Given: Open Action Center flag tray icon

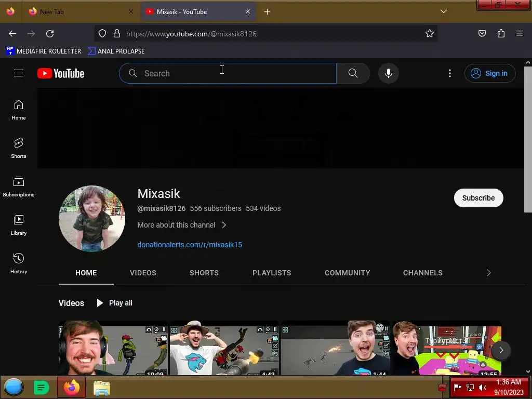Looking at the screenshot, I should point(457,387).
